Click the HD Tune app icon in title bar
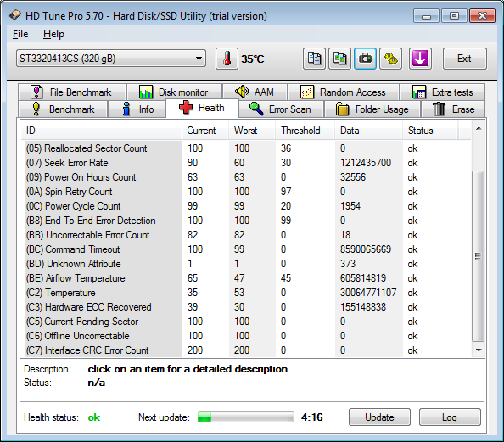504x442 pixels. pyautogui.click(x=14, y=15)
